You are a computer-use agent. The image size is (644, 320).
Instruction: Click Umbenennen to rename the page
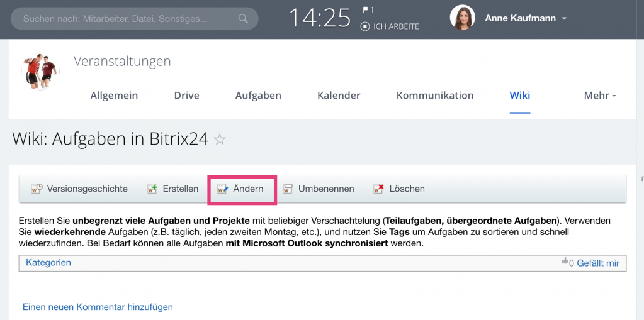pos(326,189)
